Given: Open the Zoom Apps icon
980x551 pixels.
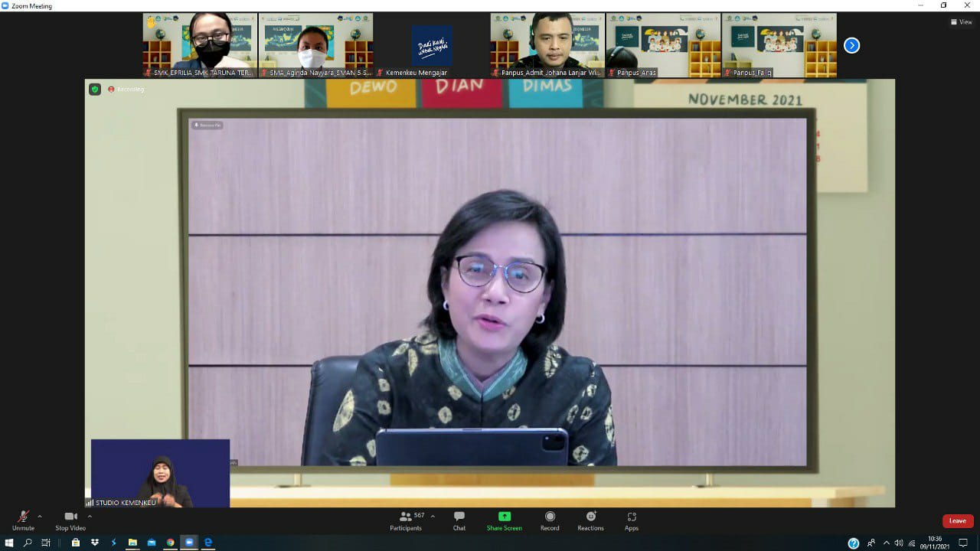Looking at the screenshot, I should (x=632, y=520).
